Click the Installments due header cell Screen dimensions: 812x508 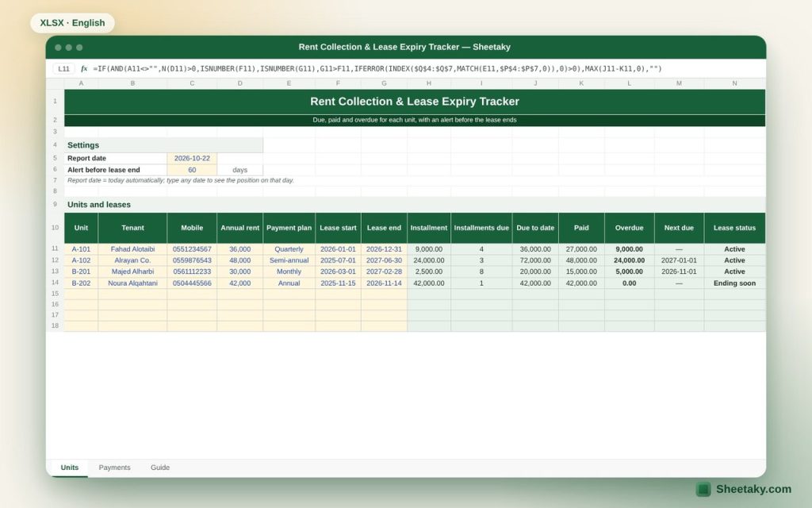point(481,228)
